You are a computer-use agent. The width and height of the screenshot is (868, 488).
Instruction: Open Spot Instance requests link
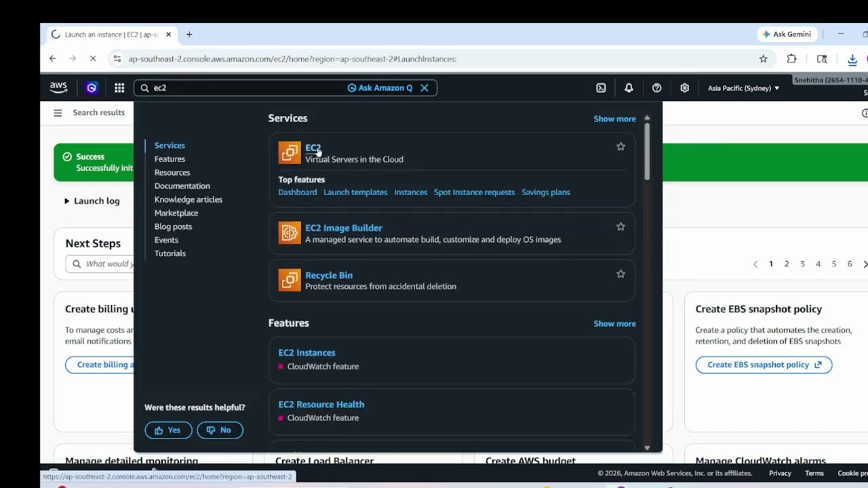pyautogui.click(x=474, y=192)
